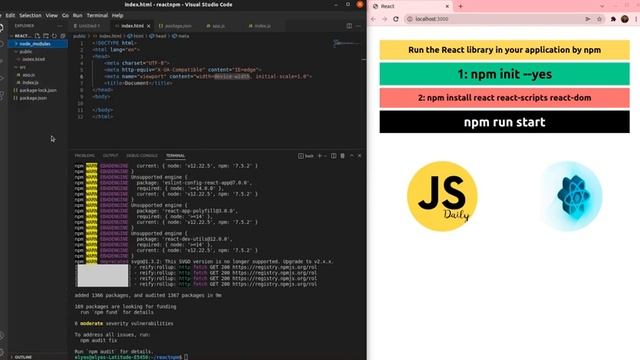Expand the node_modules folder

38,44
